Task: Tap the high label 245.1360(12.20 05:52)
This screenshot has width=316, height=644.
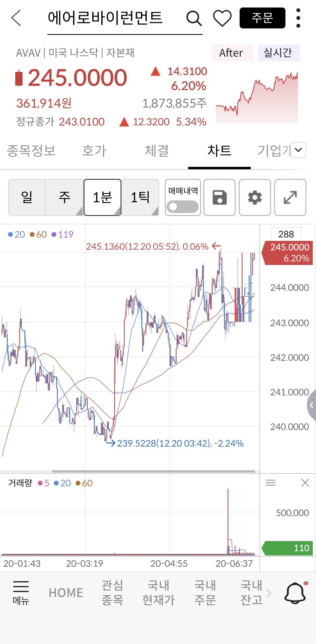Action: point(147,246)
